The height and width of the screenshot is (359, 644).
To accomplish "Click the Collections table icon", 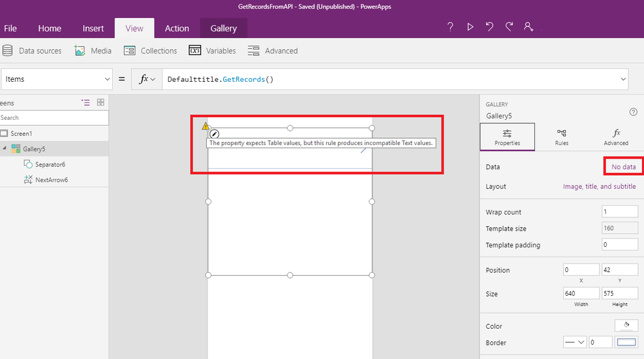I will point(130,50).
